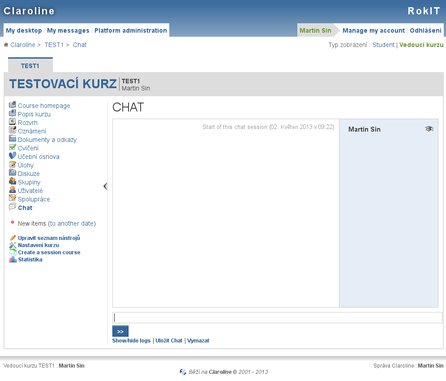Open Platform administration

[x=131, y=30]
